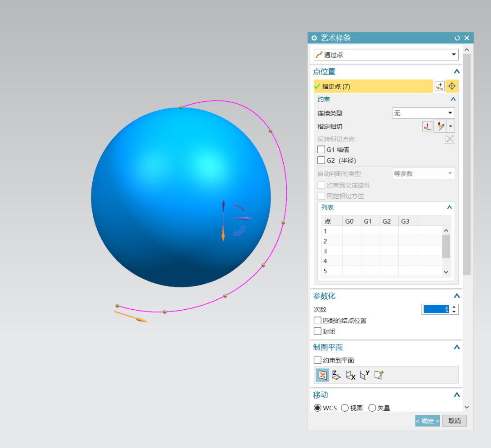The width and height of the screenshot is (491, 448).
Task: Click the dialog scrollbar up arrow
Action: point(466,50)
